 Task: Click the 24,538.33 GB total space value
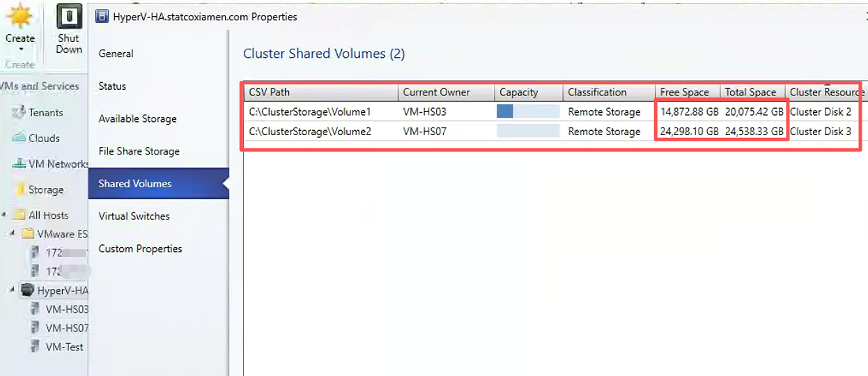coord(754,131)
